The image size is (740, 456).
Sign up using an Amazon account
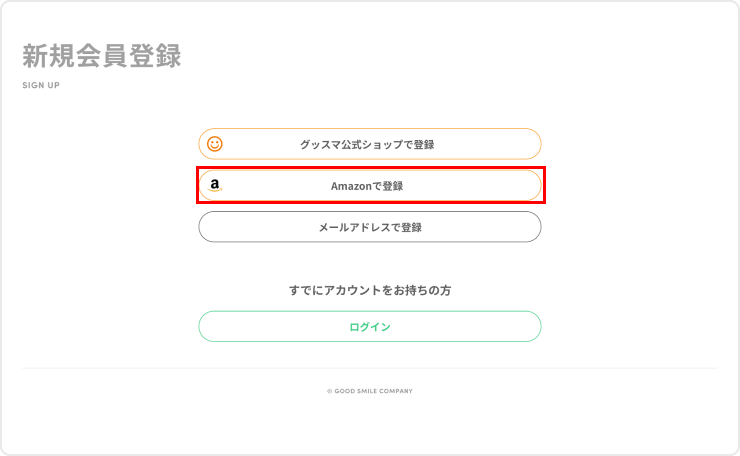[369, 186]
